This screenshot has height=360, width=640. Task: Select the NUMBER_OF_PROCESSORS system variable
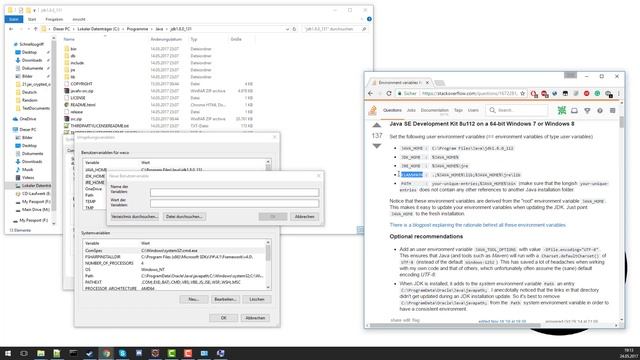174,263
